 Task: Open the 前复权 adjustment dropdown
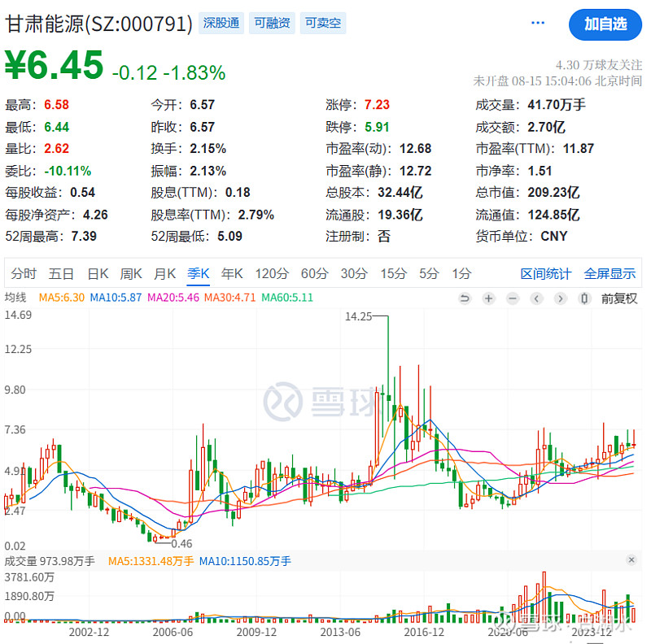coord(619,298)
